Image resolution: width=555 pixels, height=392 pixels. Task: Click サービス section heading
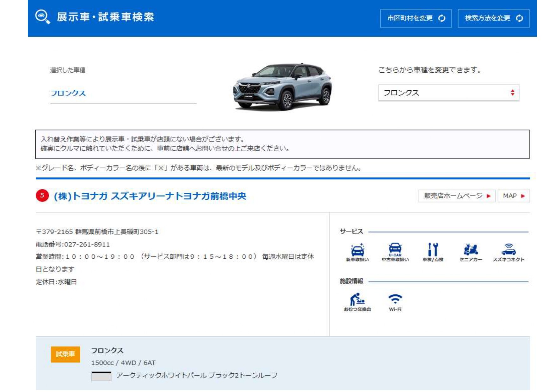point(351,232)
